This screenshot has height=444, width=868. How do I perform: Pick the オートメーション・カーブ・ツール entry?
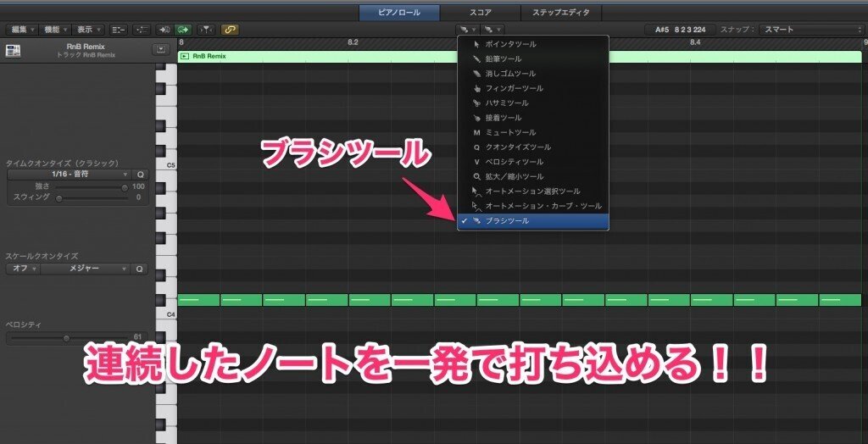[533, 206]
